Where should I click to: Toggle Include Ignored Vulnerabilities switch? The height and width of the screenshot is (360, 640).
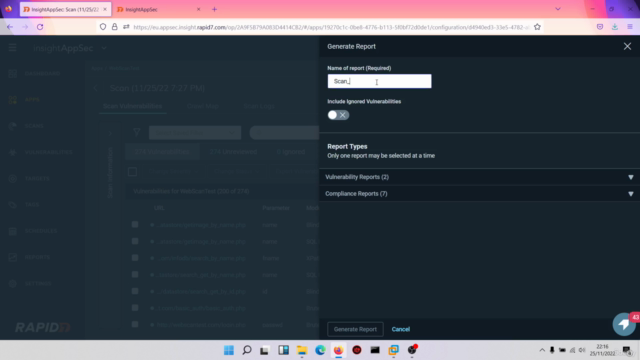(x=338, y=115)
